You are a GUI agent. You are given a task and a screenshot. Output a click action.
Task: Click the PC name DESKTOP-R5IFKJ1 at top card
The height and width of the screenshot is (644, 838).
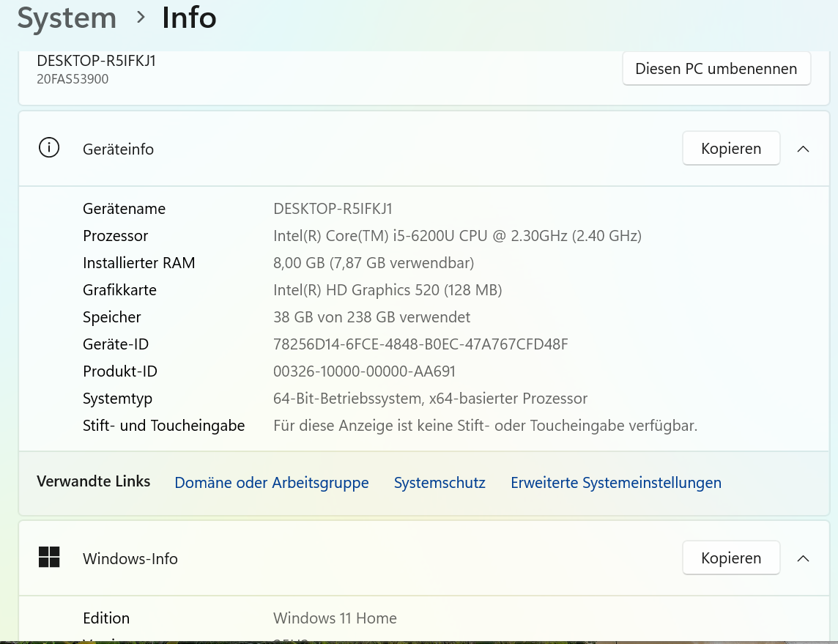(96, 60)
